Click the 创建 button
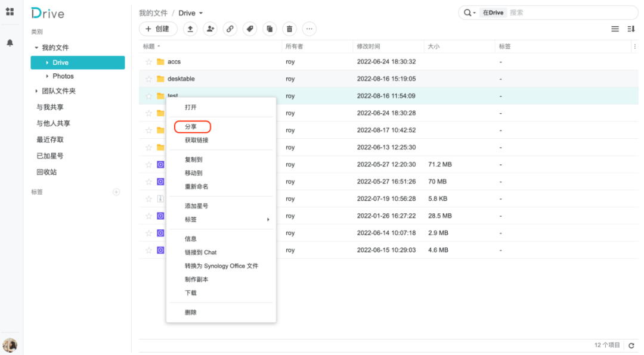 click(x=157, y=29)
